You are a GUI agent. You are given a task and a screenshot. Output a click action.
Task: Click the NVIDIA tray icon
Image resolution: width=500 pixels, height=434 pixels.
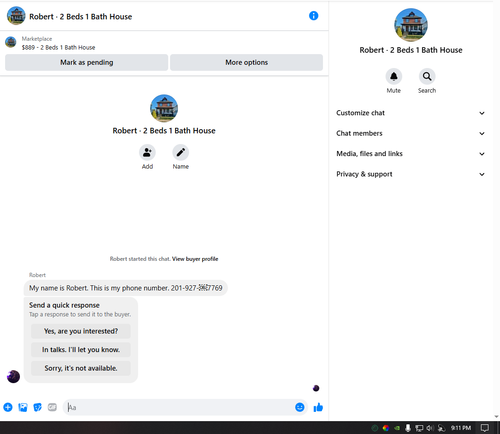397,428
